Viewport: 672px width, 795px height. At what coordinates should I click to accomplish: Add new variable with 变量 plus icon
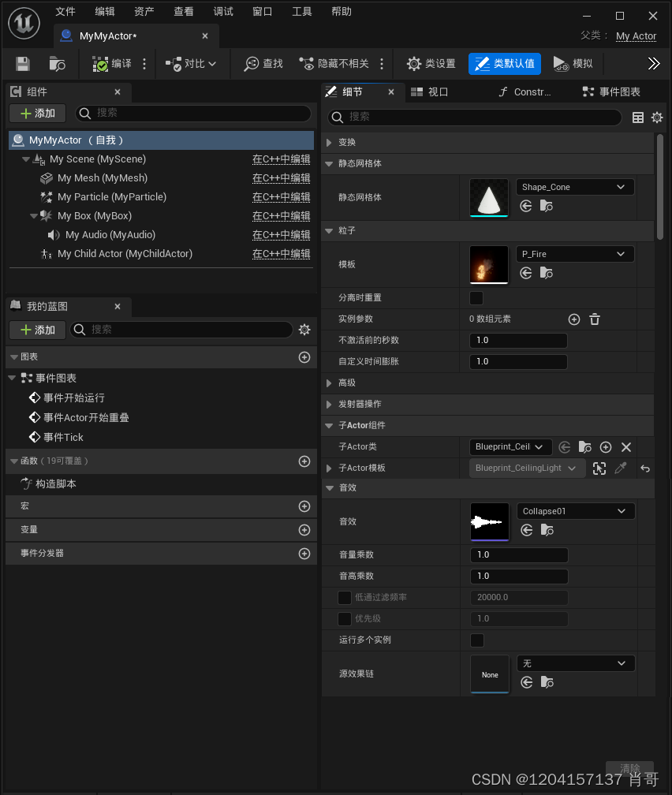(304, 530)
